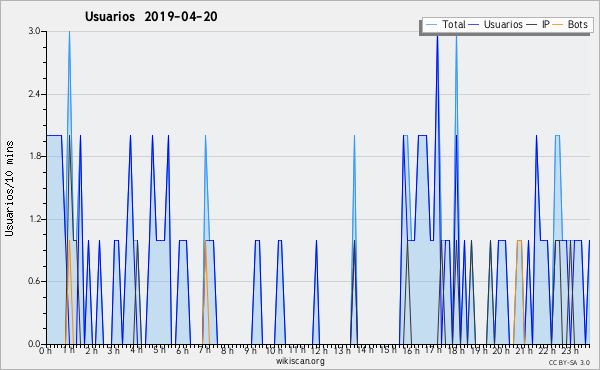Screen dimensions: 600x370
Task: Click the '23 h' x-axis label
Action: 570,350
